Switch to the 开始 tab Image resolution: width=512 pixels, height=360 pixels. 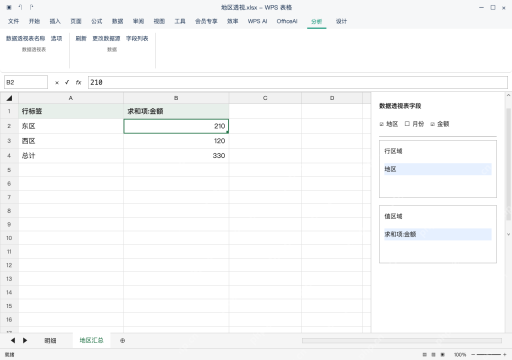[34, 21]
